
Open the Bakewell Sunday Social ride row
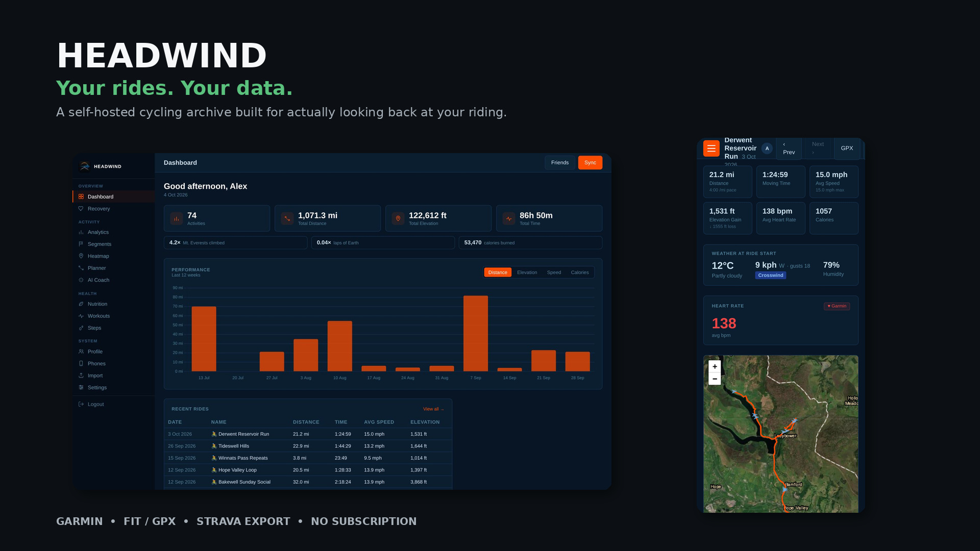(x=308, y=482)
